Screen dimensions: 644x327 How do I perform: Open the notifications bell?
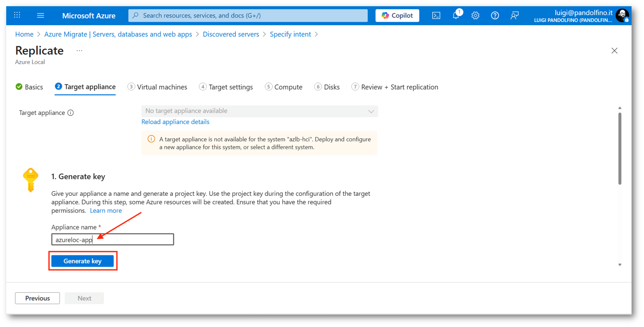tap(456, 15)
